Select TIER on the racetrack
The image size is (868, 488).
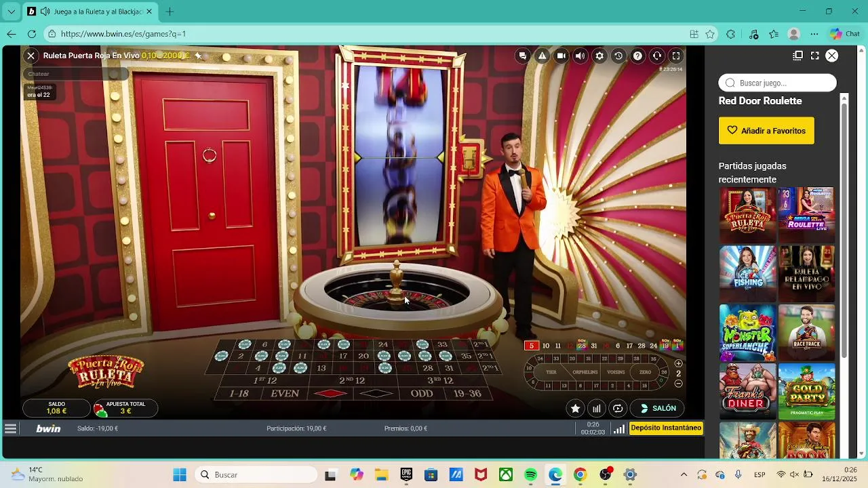[x=551, y=372]
